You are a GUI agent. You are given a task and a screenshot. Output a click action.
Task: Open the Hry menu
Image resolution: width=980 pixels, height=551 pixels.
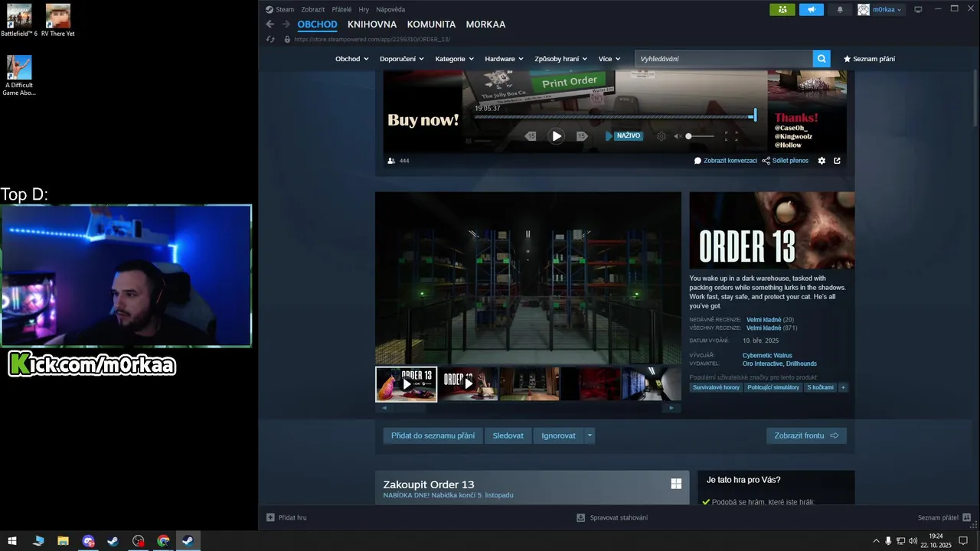pos(364,9)
